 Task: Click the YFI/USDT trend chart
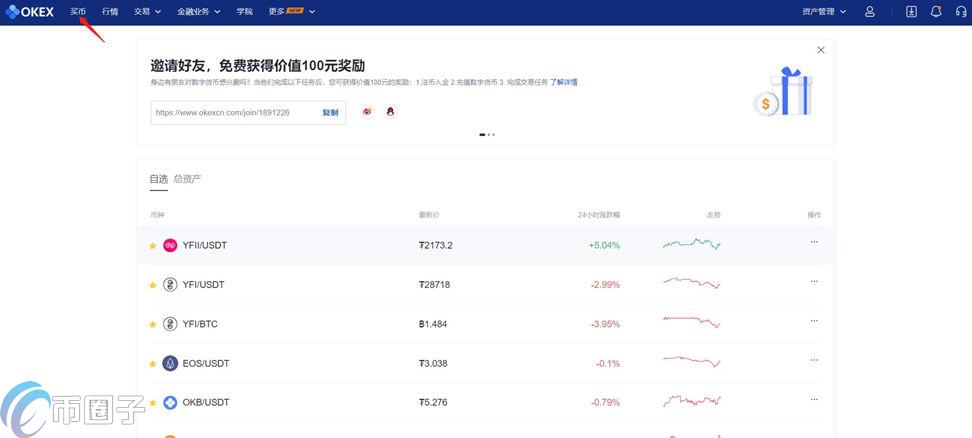click(x=692, y=283)
